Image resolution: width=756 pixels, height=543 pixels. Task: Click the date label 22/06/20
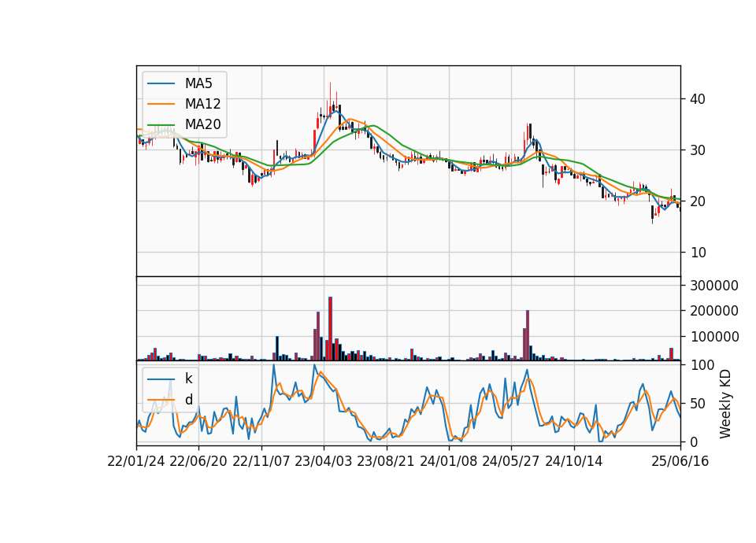click(x=198, y=461)
